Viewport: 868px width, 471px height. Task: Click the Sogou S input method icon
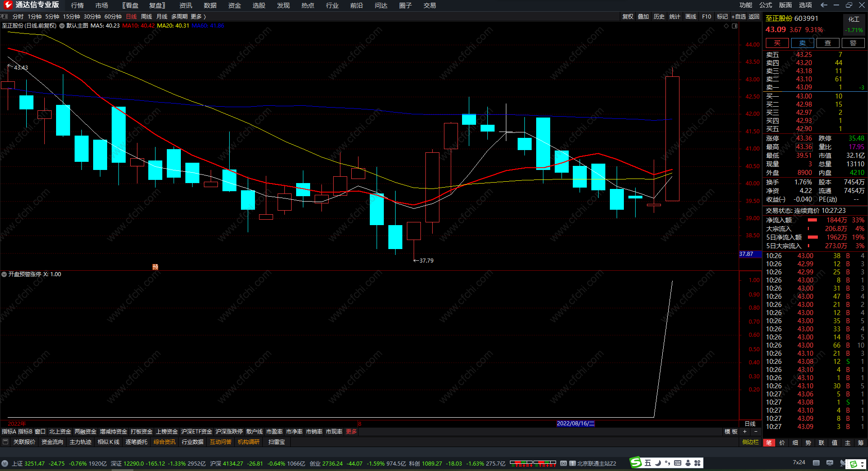[x=636, y=462]
